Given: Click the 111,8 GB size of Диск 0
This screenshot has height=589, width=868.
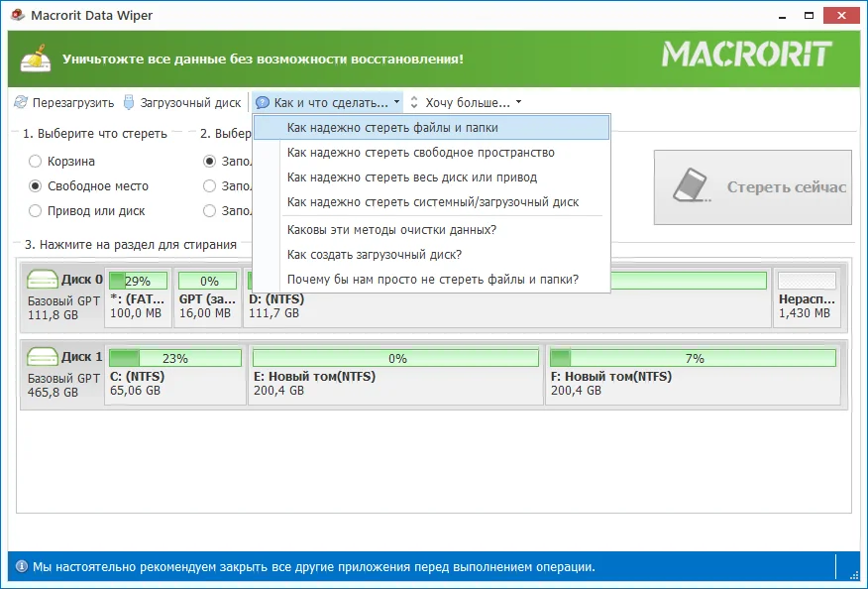Looking at the screenshot, I should pos(54,314).
